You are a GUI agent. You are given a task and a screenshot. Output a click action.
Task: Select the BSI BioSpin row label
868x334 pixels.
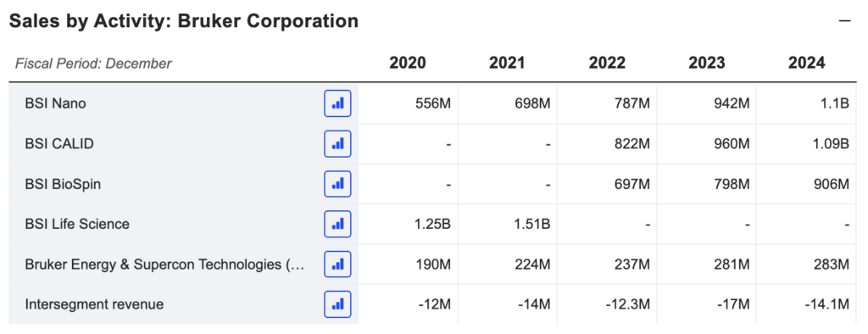63,184
